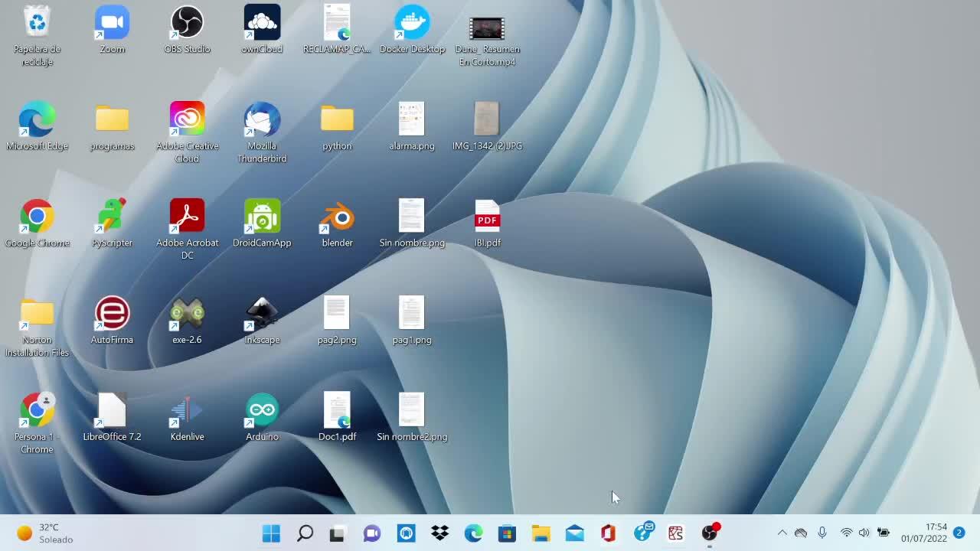Click the taskbar Search magnifier icon
Image resolution: width=980 pixels, height=551 pixels.
click(305, 533)
